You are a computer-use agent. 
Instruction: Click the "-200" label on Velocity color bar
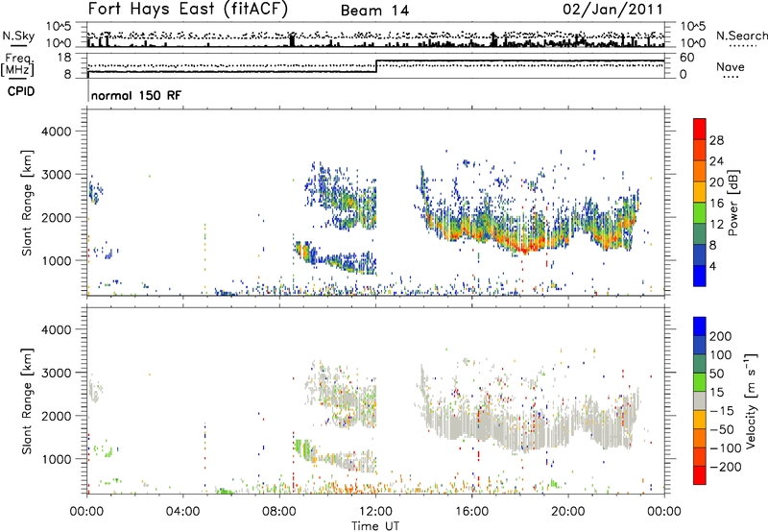(725, 467)
